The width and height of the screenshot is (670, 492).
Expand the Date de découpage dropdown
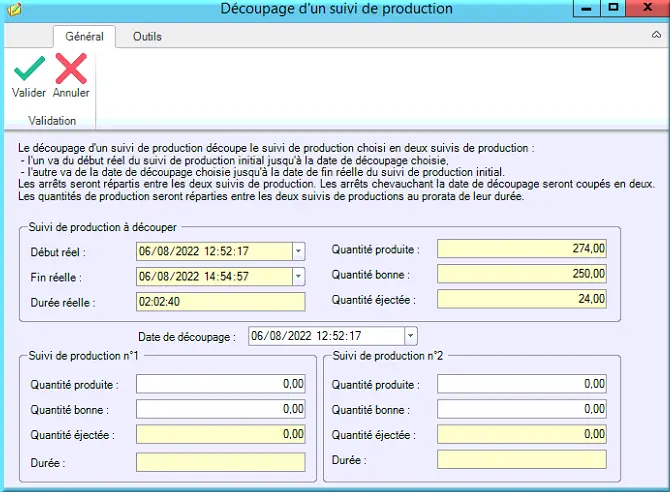[411, 336]
